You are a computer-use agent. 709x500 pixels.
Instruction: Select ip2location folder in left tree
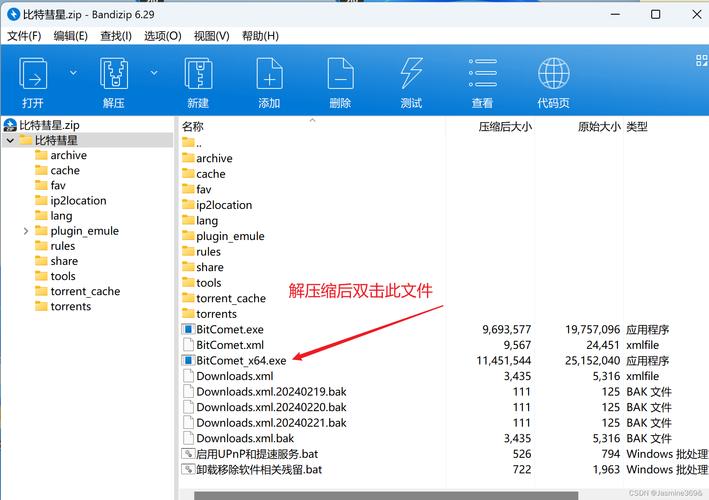point(79,201)
